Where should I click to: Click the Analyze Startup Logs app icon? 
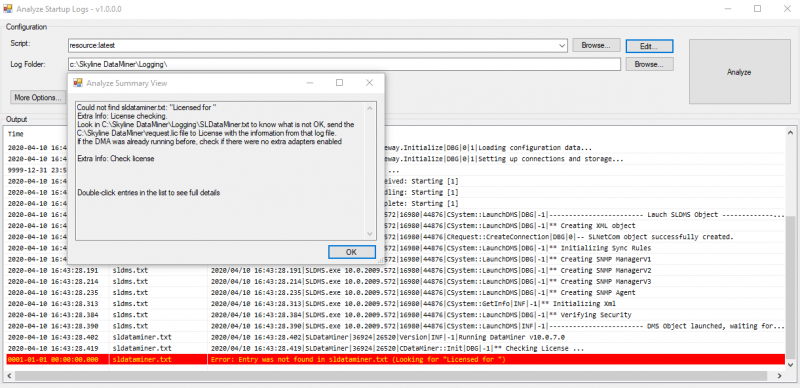[7, 9]
